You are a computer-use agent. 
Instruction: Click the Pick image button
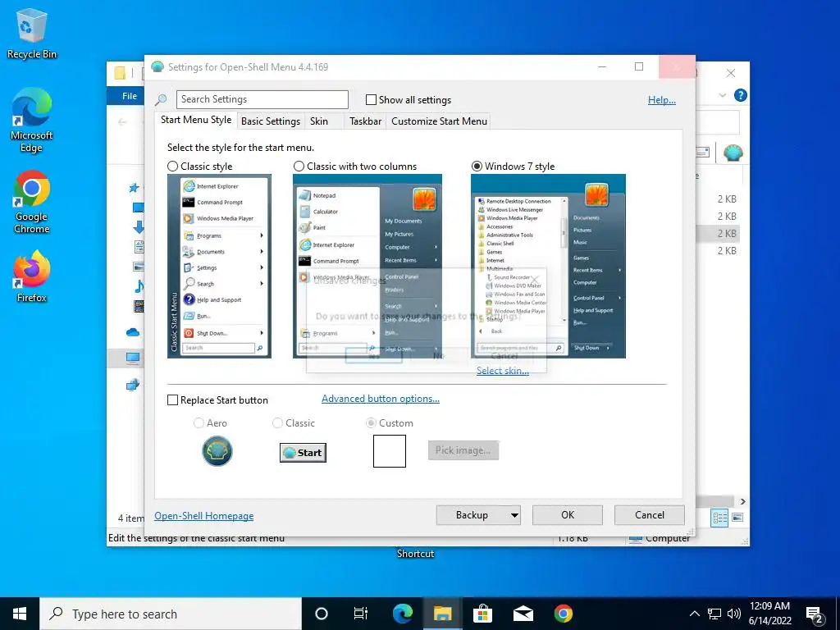click(463, 450)
